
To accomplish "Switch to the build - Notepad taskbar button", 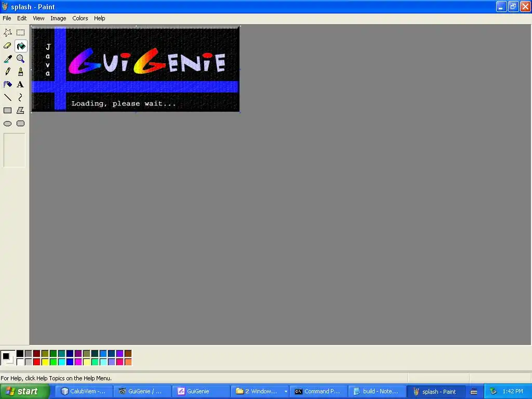I will pos(378,392).
